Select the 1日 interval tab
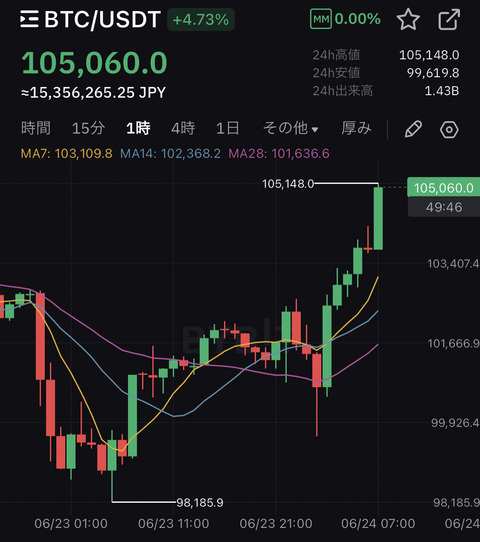Screen dimensions: 480x542 pos(227,128)
